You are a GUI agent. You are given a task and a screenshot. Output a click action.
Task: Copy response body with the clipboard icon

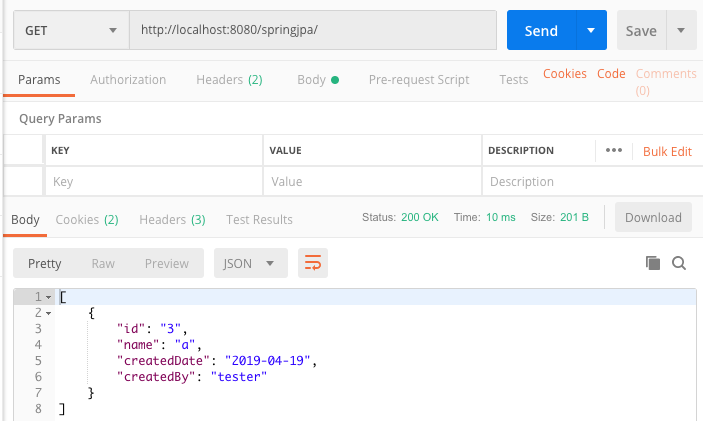tap(652, 263)
